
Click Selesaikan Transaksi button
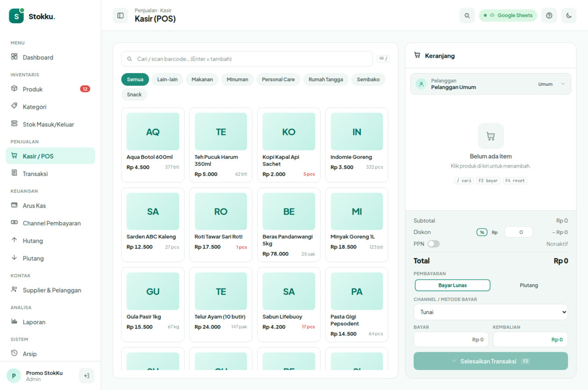click(491, 361)
